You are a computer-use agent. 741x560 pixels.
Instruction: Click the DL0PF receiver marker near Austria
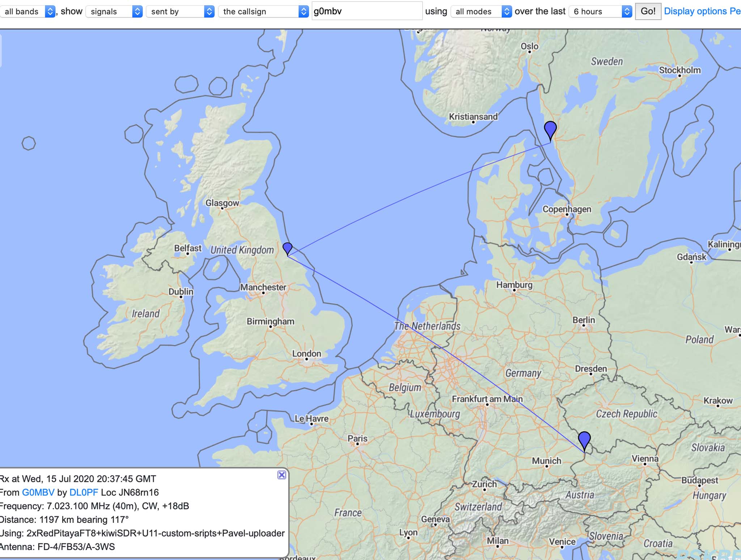(584, 439)
